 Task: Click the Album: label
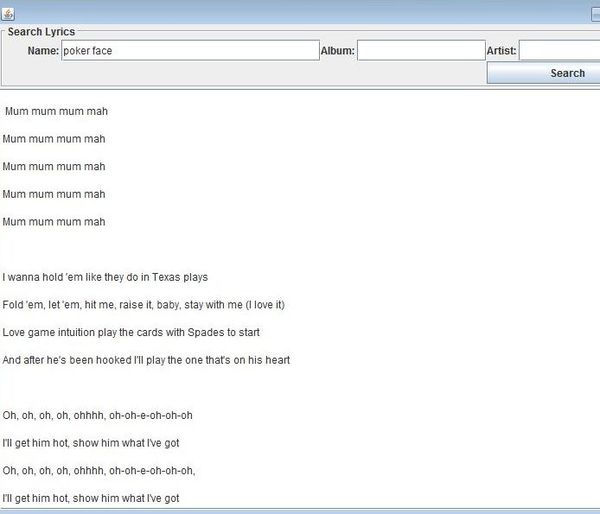[338, 51]
